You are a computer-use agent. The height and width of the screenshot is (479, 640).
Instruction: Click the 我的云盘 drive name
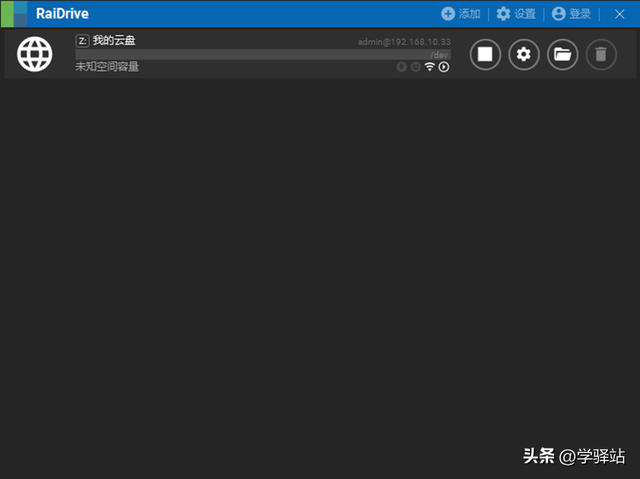tap(114, 40)
